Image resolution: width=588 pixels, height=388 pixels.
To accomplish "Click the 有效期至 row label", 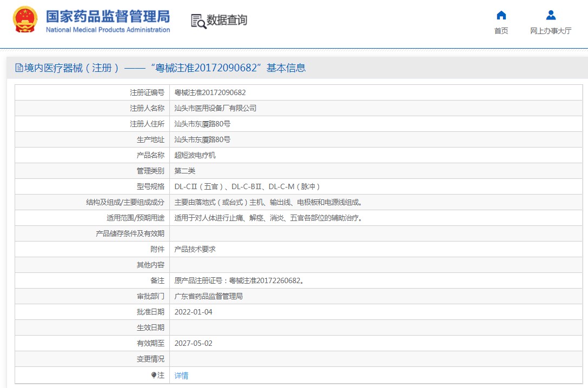I will pos(150,344).
